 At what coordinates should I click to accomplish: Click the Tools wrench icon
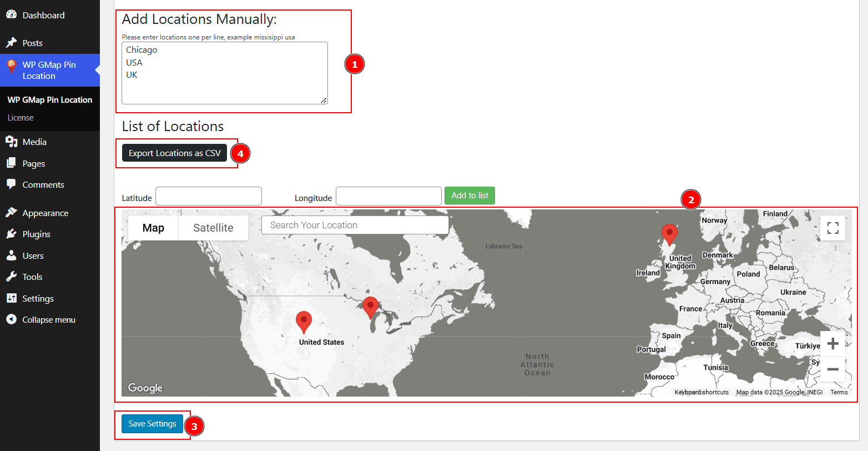click(11, 277)
